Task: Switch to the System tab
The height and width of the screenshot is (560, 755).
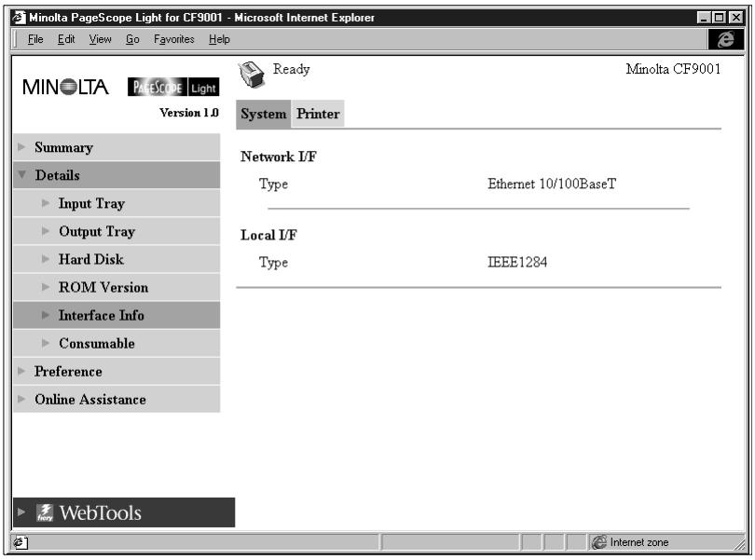Action: coord(264,114)
